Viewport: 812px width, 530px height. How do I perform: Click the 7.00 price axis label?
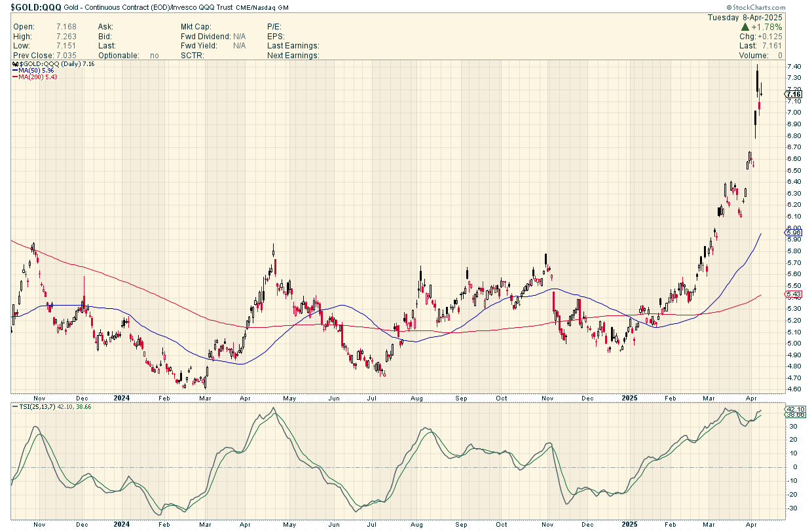(794, 113)
